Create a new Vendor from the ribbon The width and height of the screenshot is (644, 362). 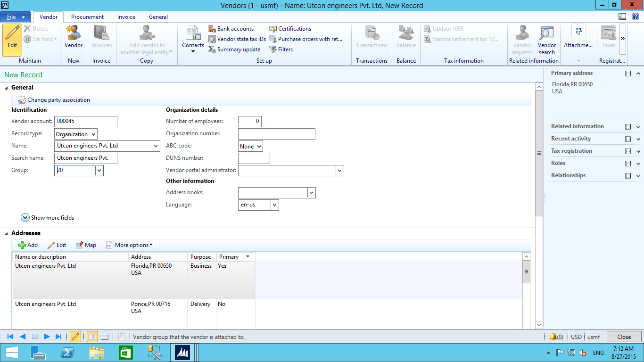coord(74,37)
